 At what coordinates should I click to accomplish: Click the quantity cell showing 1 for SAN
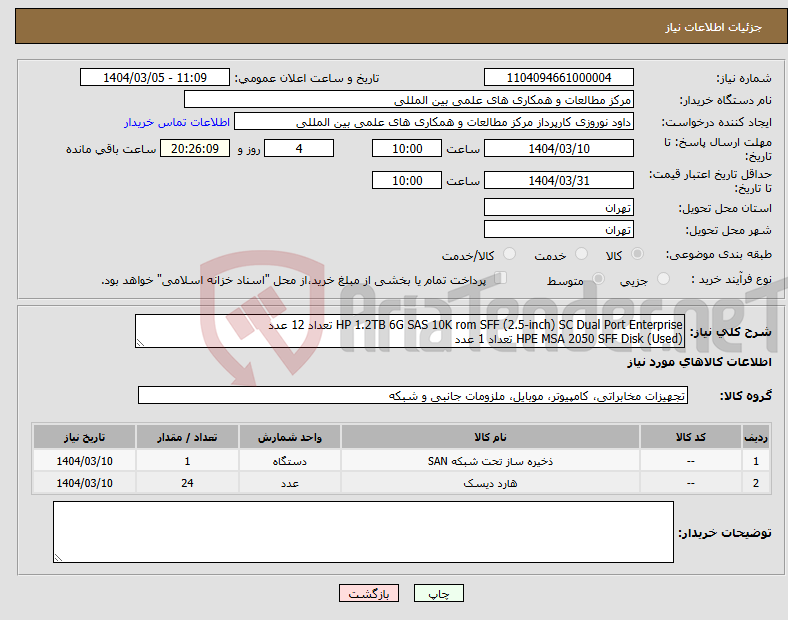tap(187, 461)
